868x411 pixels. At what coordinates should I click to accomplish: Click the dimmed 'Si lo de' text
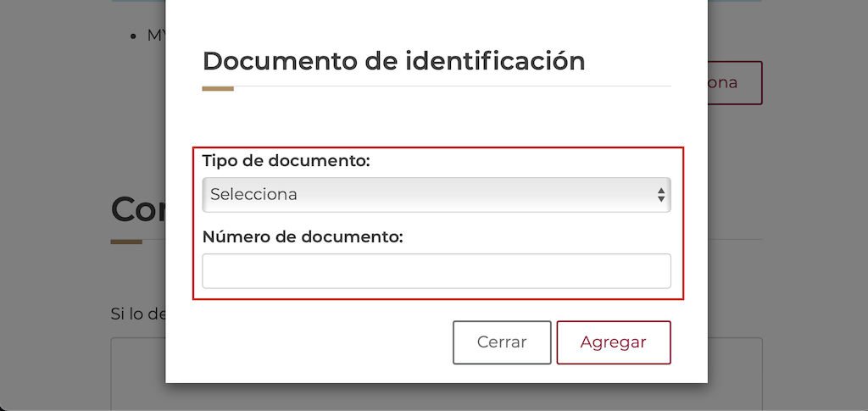(x=137, y=314)
